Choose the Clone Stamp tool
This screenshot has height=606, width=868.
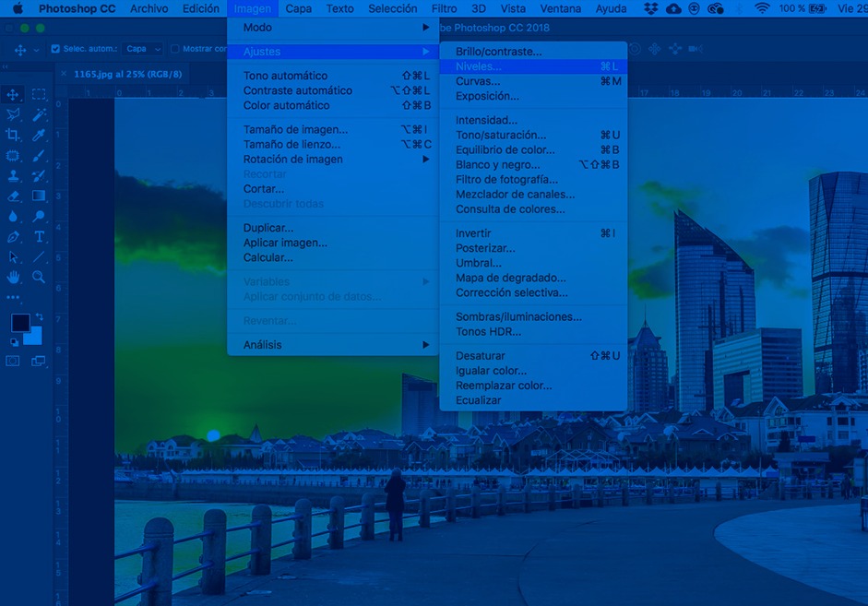coord(13,176)
